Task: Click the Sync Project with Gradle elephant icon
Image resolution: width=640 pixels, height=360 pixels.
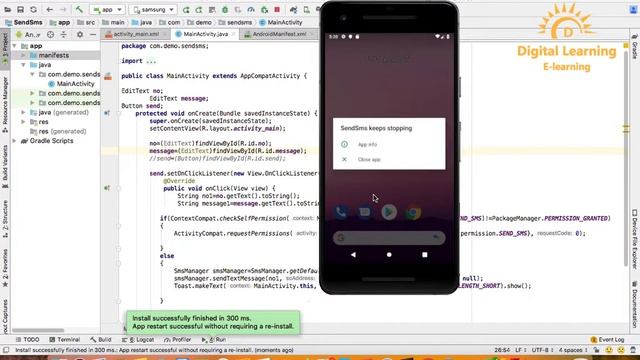Action: click(x=293, y=9)
